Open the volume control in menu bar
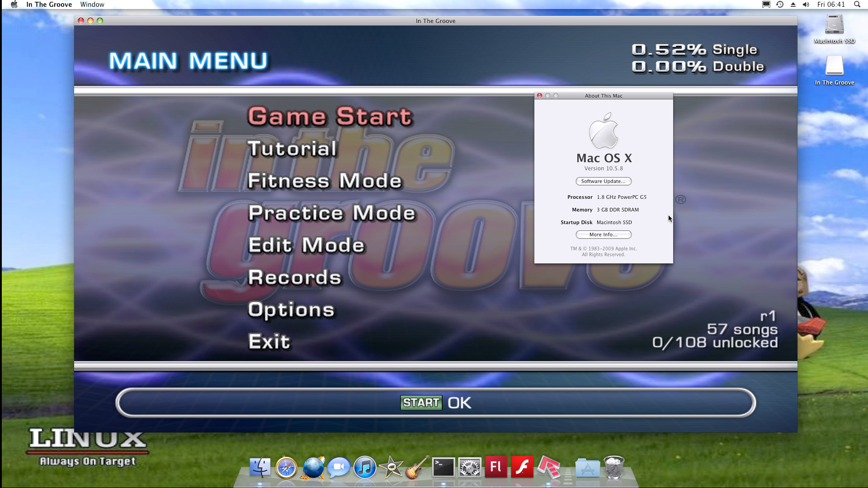This screenshot has width=868, height=488. coord(806,5)
